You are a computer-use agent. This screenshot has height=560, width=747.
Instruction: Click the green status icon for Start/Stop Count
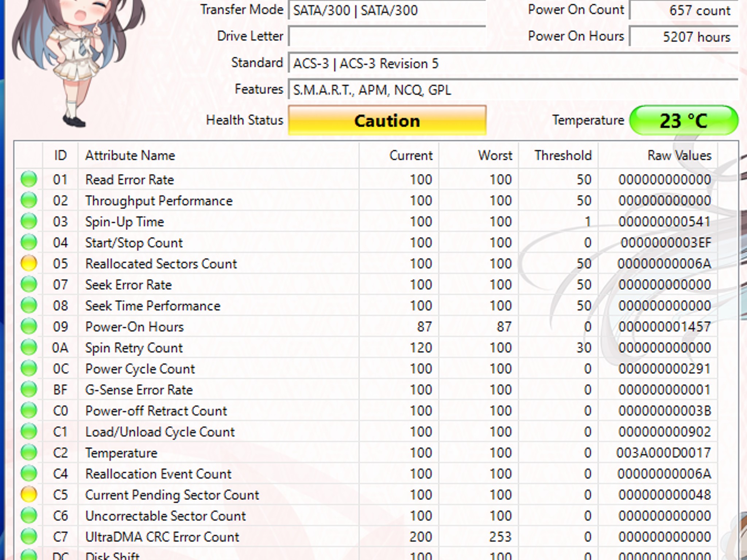[29, 242]
